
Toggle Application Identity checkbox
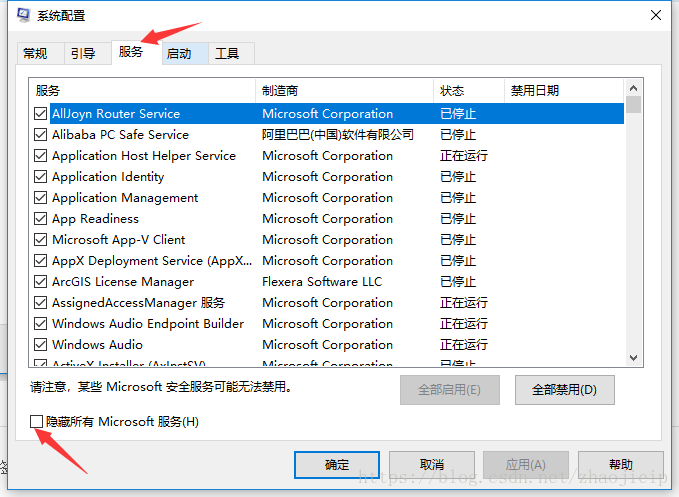pos(40,177)
